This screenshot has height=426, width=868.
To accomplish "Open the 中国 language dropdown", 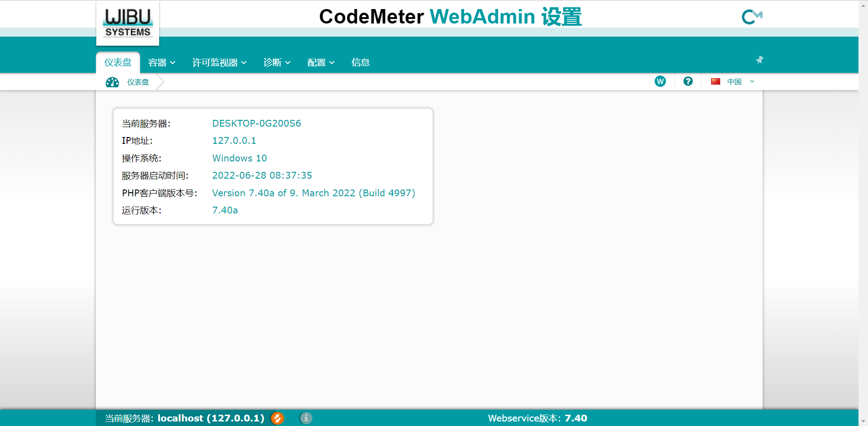I will point(732,81).
